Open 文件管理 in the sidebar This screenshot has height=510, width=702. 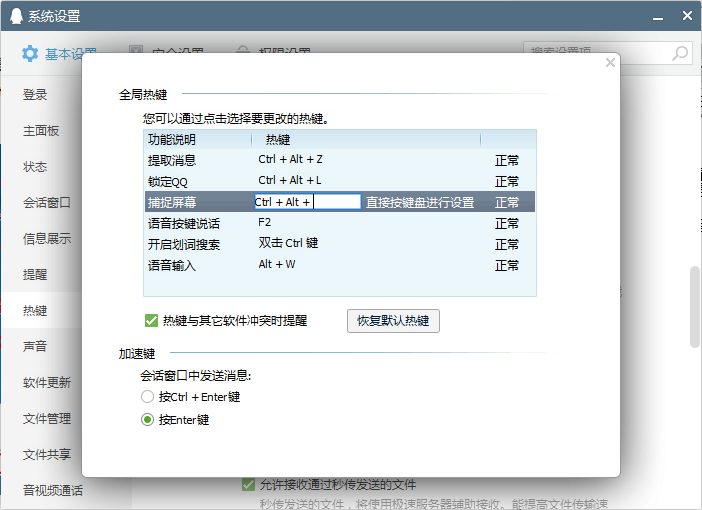coord(47,418)
